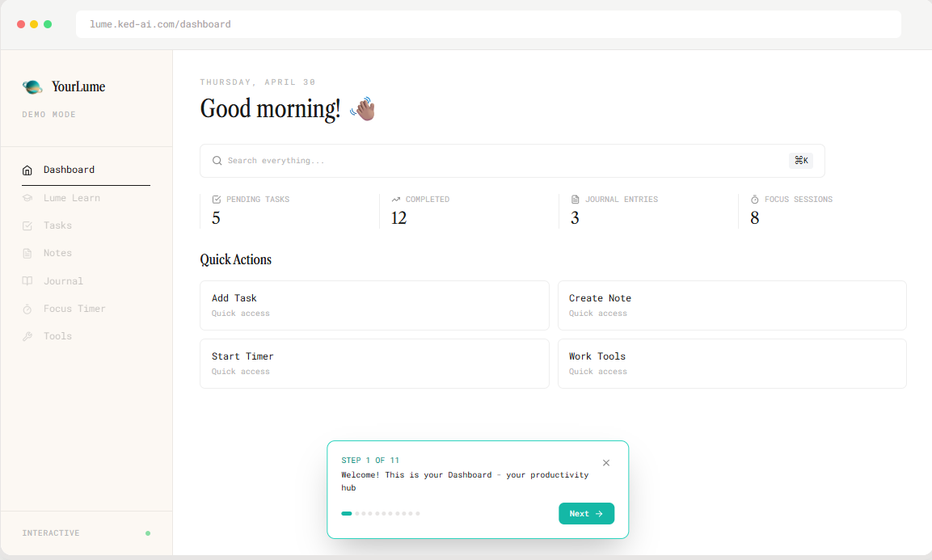Click the Focus Timer stopwatch icon

pos(27,309)
